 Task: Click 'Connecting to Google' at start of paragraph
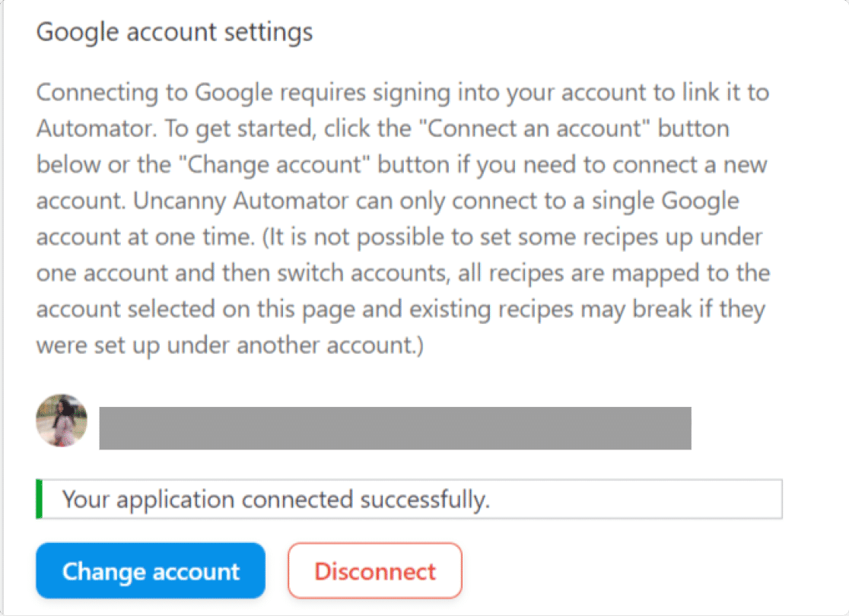155,93
